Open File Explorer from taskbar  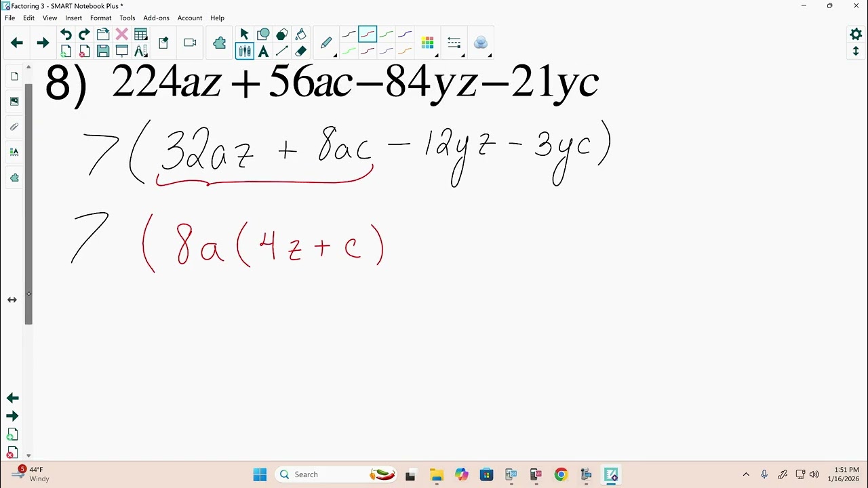tap(436, 474)
